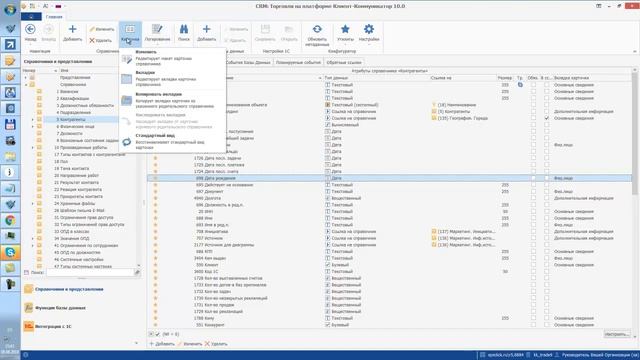Click the Интеграция с 1С icon
Image resolution: width=640 pixels, height=360 pixels.
pos(29,327)
